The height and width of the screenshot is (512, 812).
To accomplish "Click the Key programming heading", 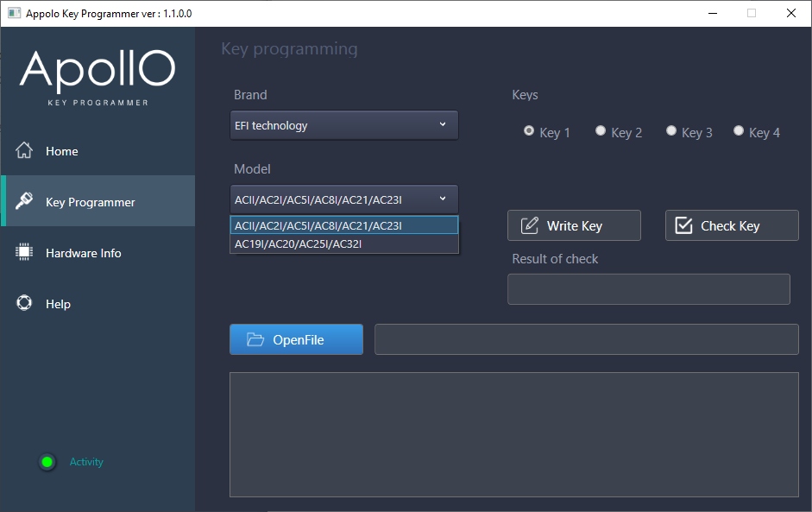I will pyautogui.click(x=289, y=48).
